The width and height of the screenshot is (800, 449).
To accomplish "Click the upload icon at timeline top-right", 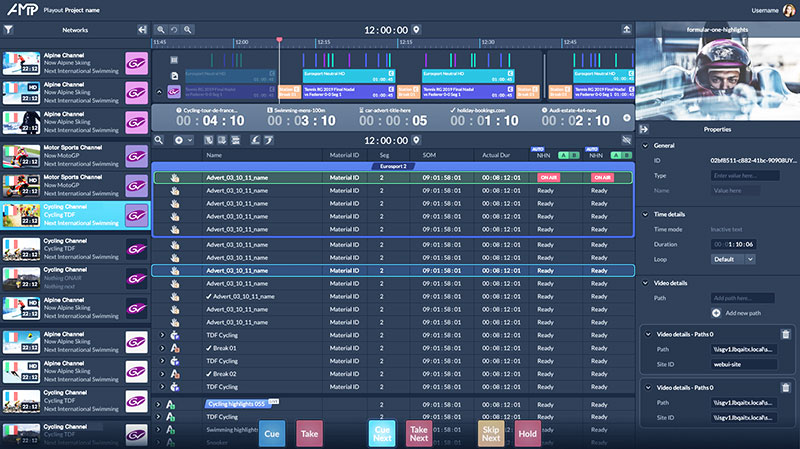I will (x=627, y=30).
